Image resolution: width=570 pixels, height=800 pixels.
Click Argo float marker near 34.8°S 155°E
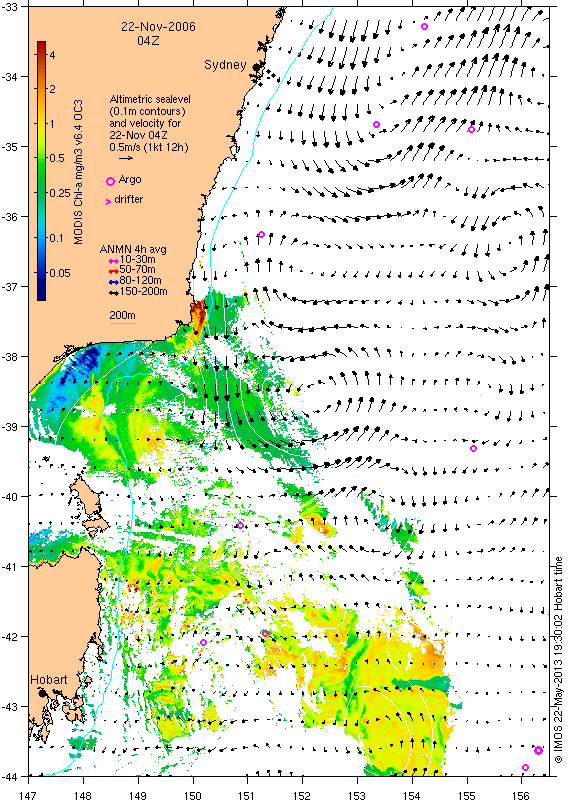pyautogui.click(x=471, y=130)
